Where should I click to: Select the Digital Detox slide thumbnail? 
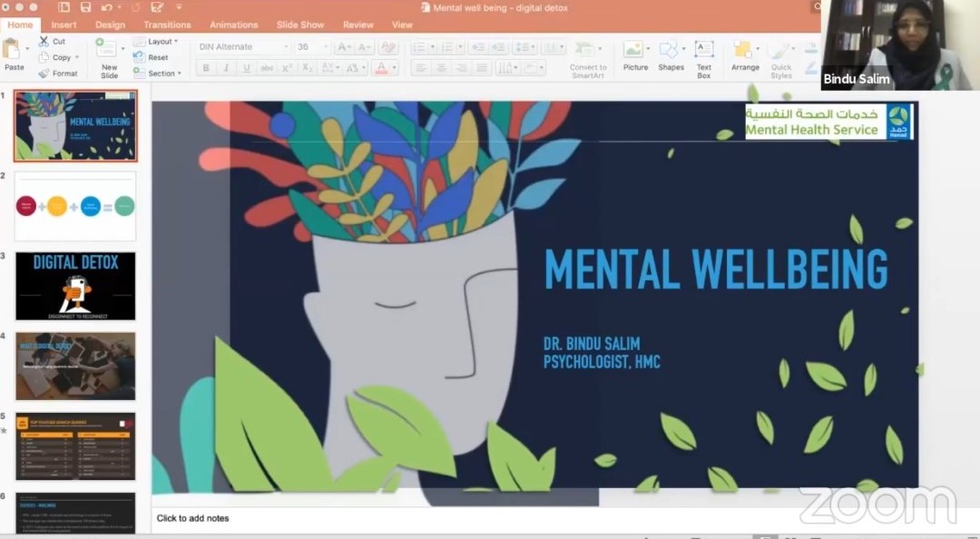[75, 286]
